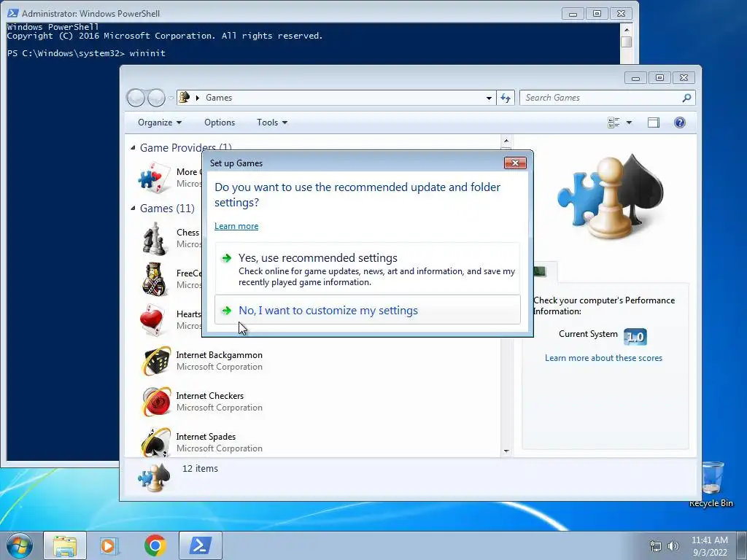Click the Show desktop button at taskbar end
747x560 pixels.
(x=742, y=545)
